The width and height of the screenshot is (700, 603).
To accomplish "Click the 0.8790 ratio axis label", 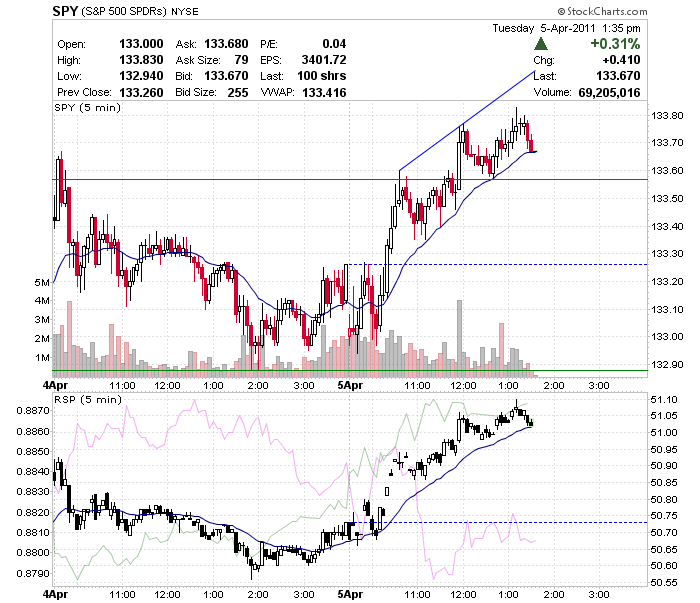I will click(x=33, y=573).
